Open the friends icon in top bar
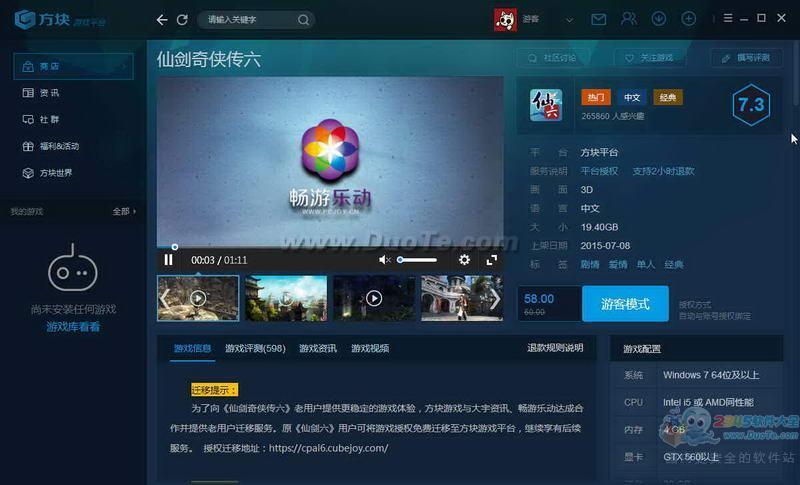This screenshot has height=485, width=800. point(629,19)
